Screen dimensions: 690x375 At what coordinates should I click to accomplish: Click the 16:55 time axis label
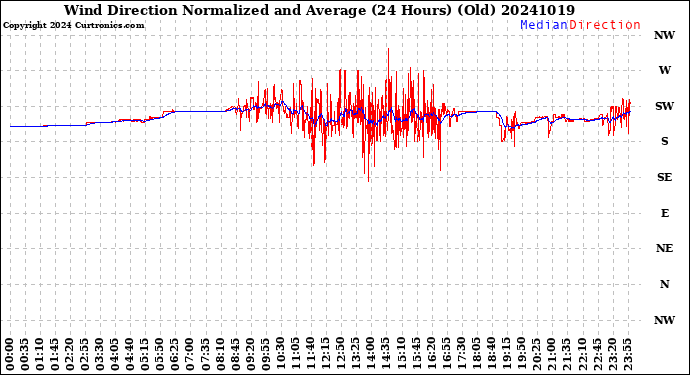[x=445, y=355]
